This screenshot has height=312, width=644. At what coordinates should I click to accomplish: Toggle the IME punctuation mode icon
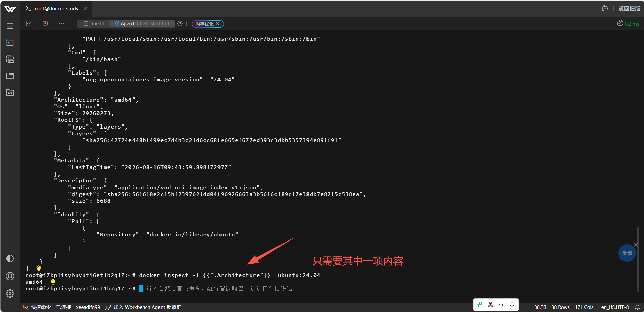501,304
